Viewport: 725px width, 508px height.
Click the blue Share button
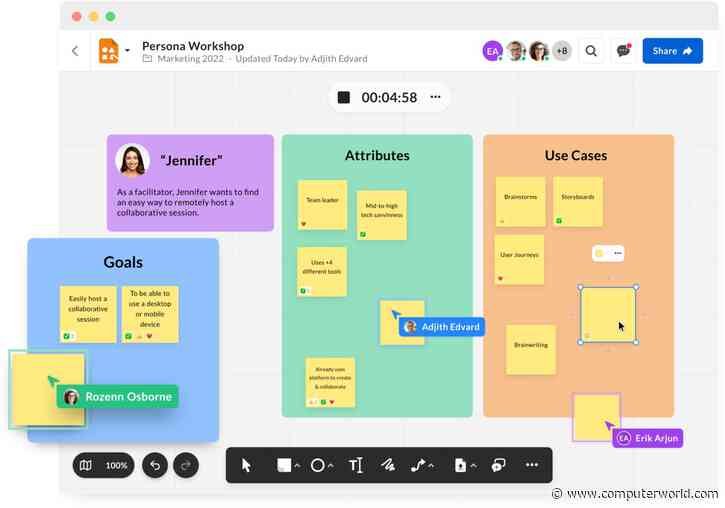(x=672, y=51)
